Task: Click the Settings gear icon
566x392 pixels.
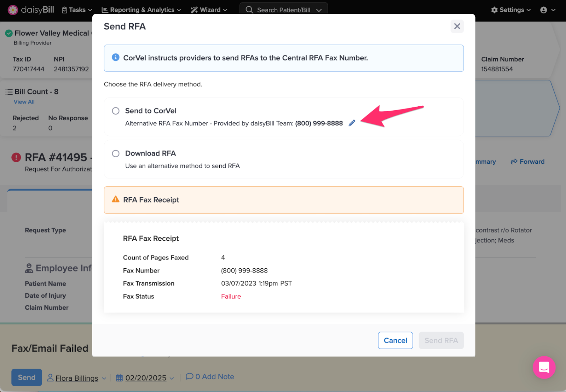Action: 494,10
